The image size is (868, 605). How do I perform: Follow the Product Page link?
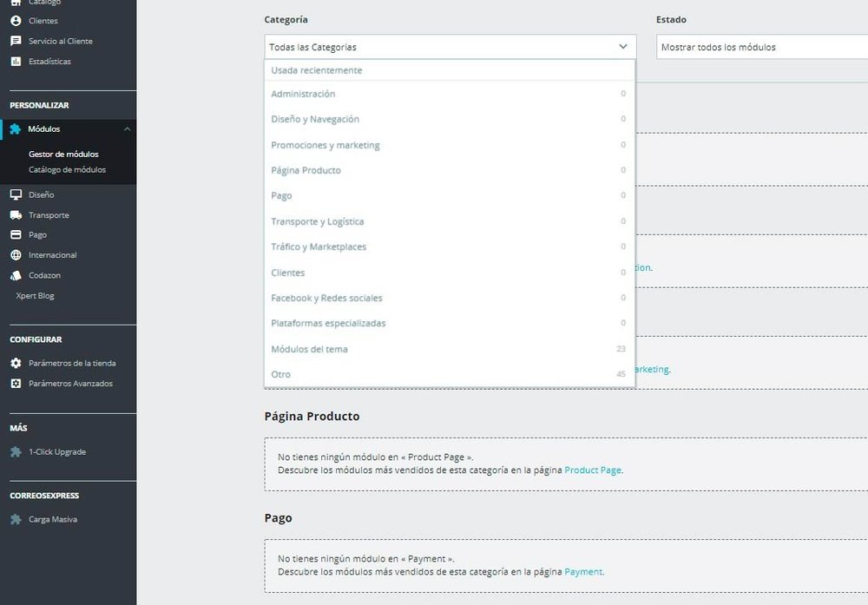[592, 470]
